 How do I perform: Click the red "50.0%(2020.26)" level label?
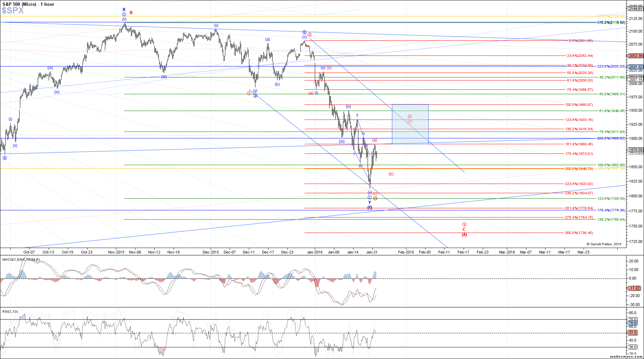click(x=580, y=73)
